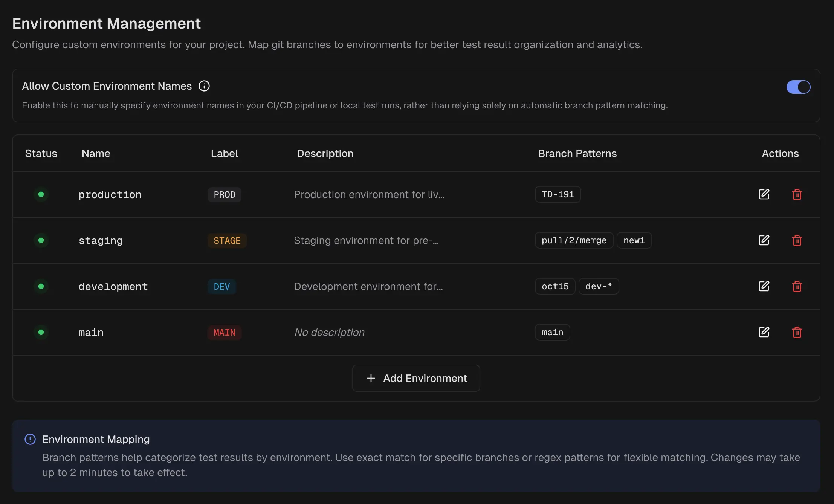Click the new1 branch pattern chip
This screenshot has width=834, height=504.
tap(634, 240)
